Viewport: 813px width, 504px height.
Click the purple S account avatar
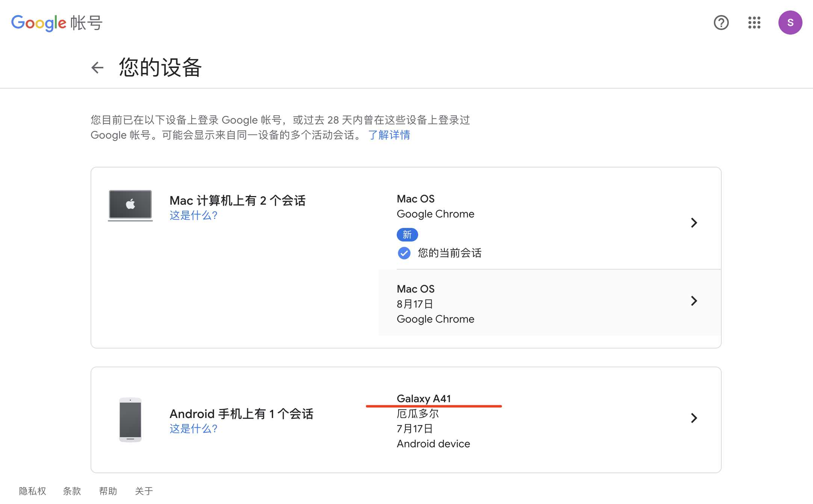pyautogui.click(x=790, y=23)
